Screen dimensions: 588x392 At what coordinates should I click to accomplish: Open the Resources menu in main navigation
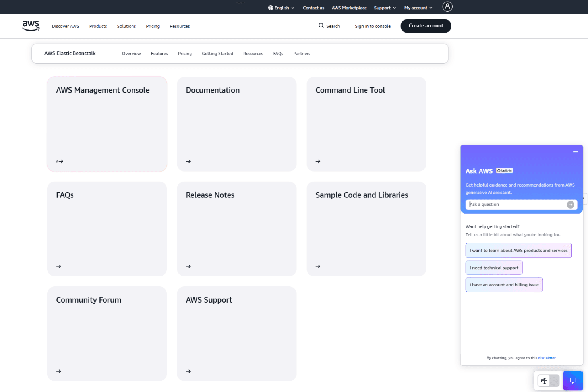(x=180, y=26)
